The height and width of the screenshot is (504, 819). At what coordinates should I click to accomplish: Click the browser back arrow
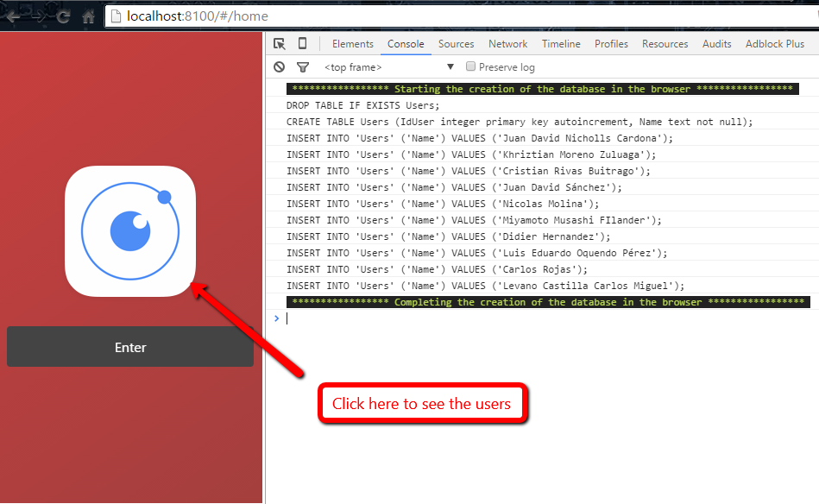[x=14, y=16]
